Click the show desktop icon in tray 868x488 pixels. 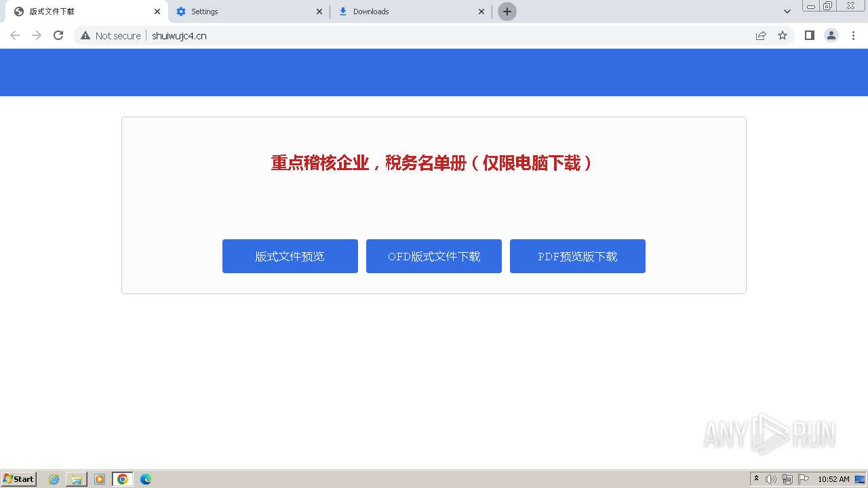pyautogui.click(x=860, y=479)
